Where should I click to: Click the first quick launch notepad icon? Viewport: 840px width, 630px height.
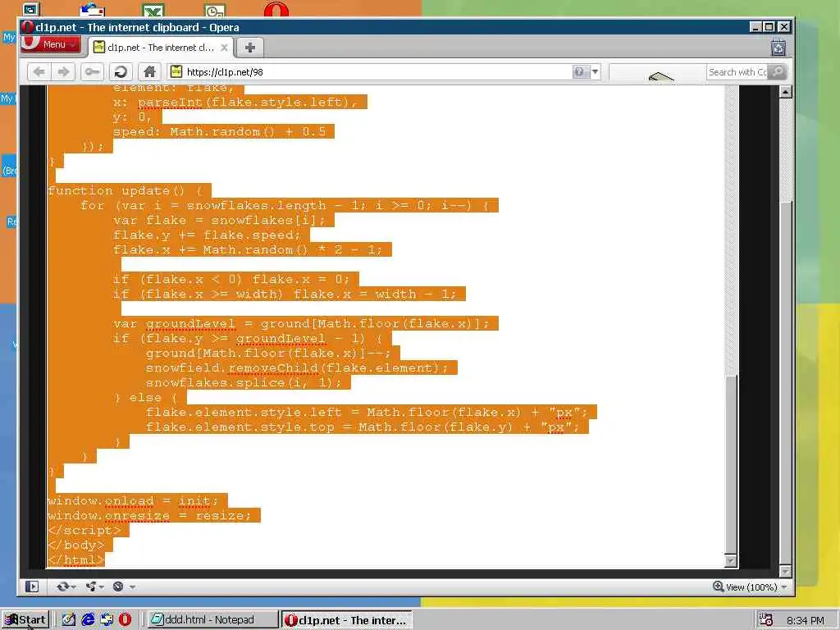pos(68,620)
